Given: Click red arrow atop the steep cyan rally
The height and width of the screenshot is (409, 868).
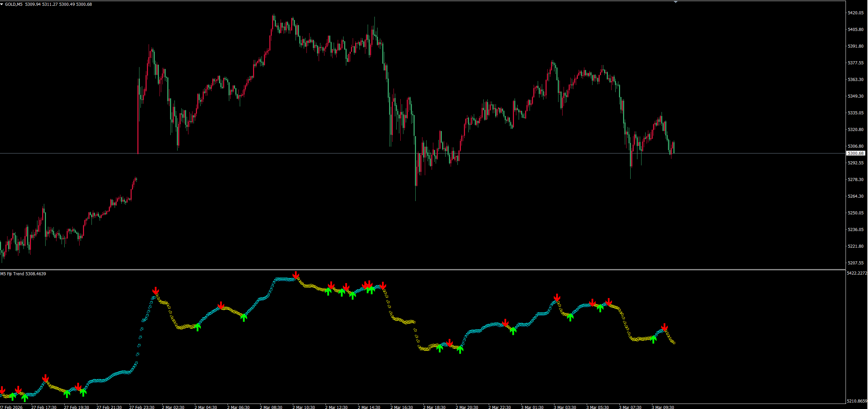Looking at the screenshot, I should (155, 291).
